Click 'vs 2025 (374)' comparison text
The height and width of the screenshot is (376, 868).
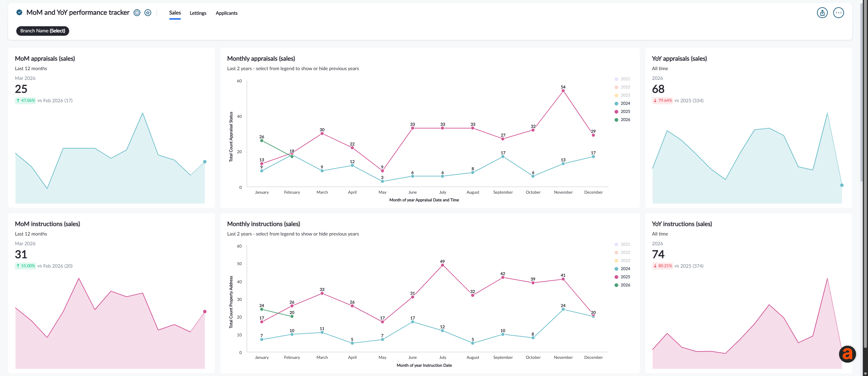pyautogui.click(x=689, y=266)
